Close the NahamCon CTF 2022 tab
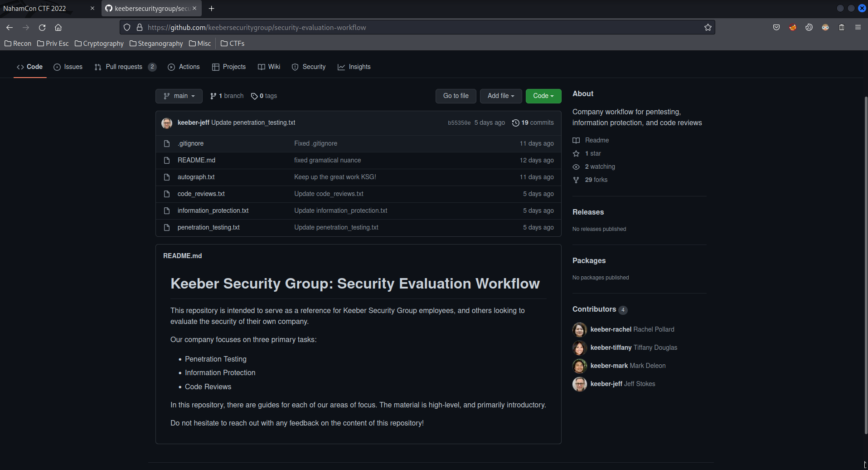The width and height of the screenshot is (868, 470). [92, 8]
